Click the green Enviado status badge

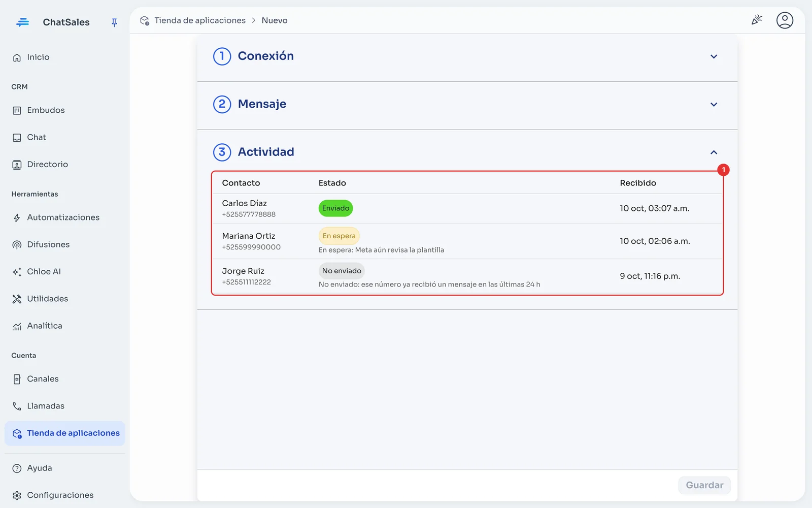[335, 208]
